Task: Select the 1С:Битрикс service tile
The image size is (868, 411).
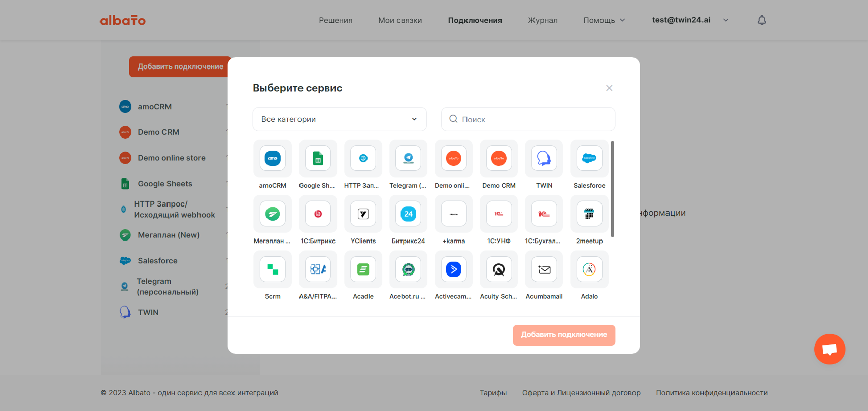Action: click(318, 214)
